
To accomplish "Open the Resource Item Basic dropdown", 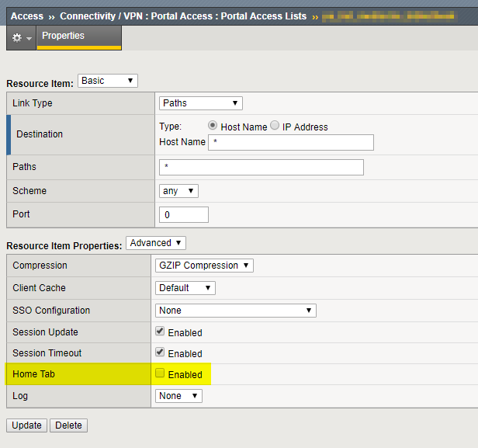I will (108, 81).
